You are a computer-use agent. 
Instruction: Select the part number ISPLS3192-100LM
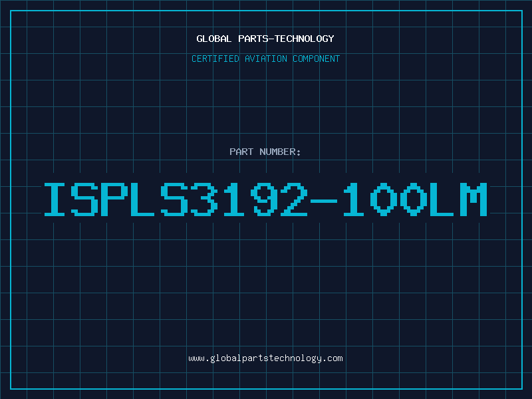coord(265,199)
